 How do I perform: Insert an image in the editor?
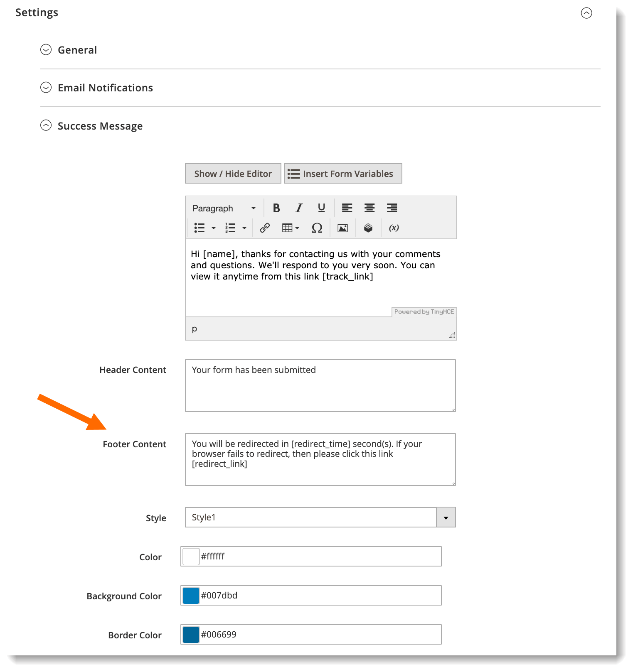pos(342,228)
